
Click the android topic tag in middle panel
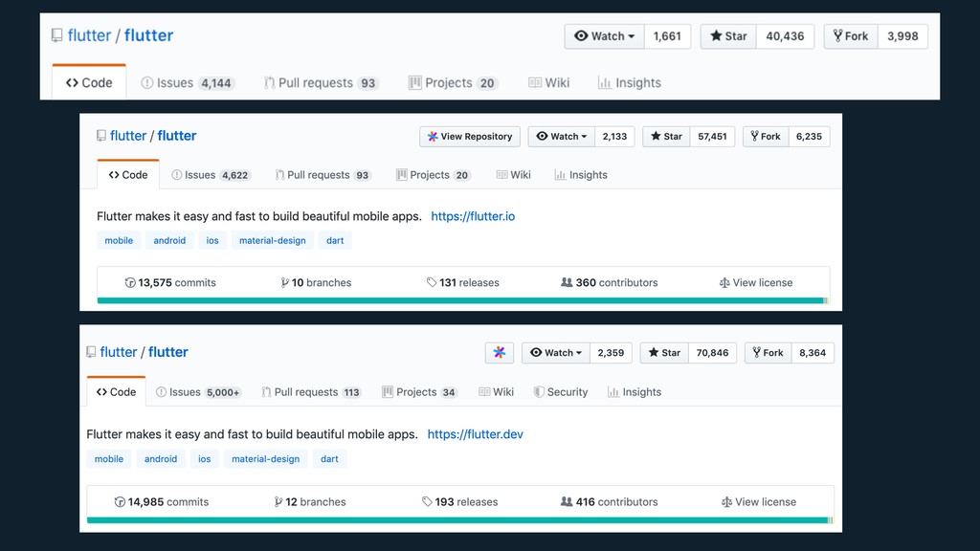(x=169, y=240)
